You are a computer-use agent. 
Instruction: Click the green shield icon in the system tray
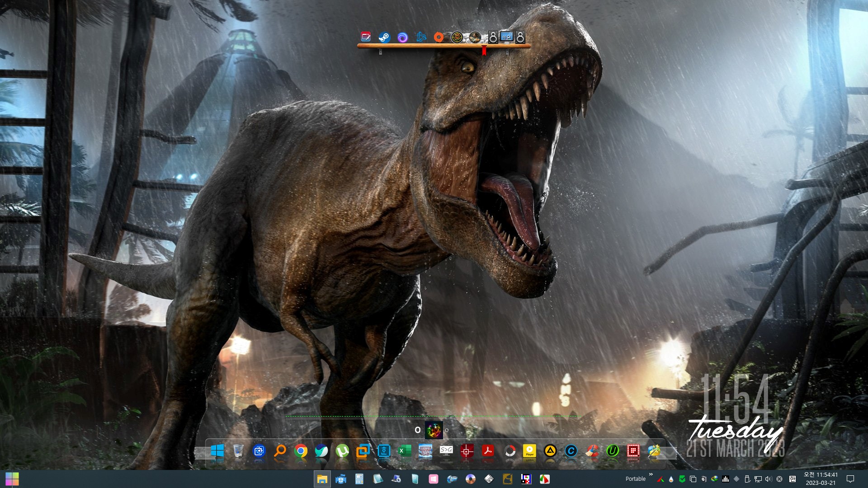point(682,479)
